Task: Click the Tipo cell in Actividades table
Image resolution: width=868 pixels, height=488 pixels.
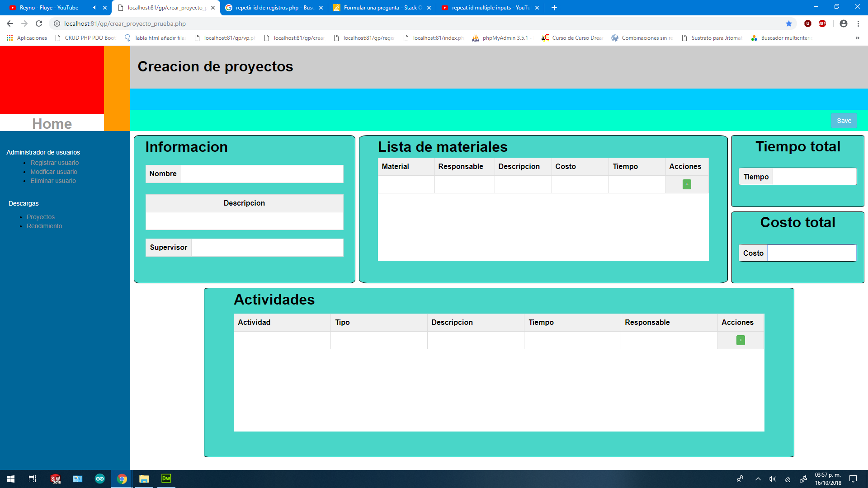Action: tap(379, 340)
